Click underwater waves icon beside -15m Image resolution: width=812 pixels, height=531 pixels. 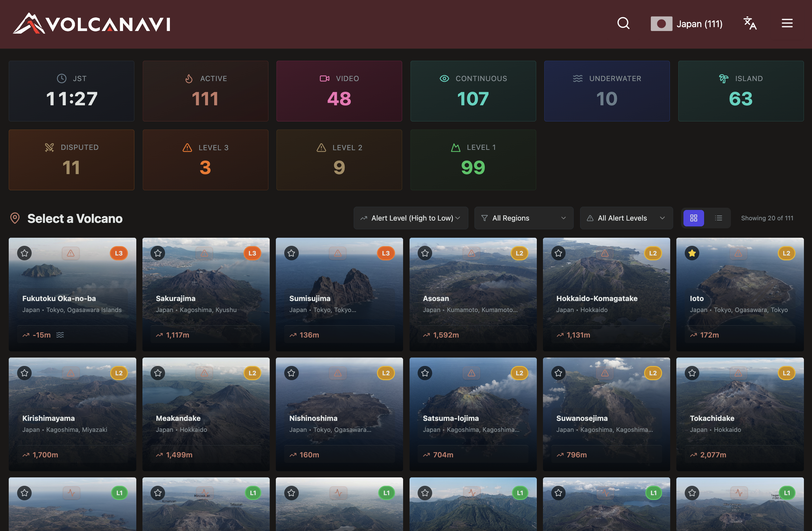[60, 335]
